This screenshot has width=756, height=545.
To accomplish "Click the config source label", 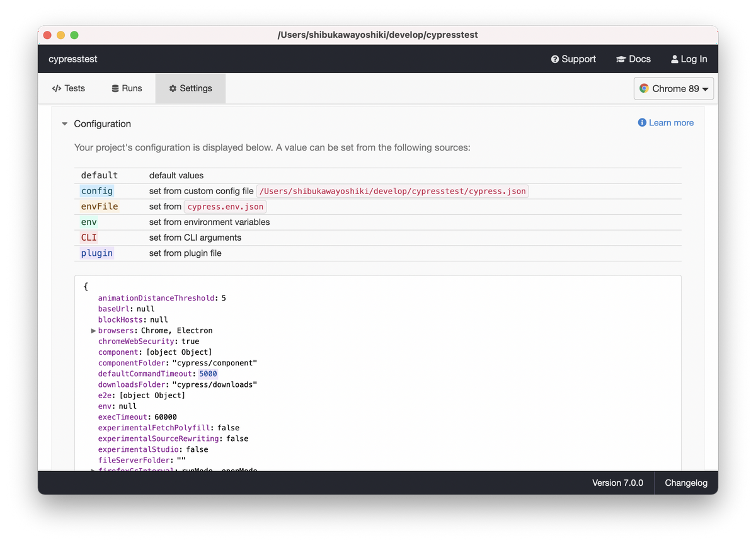I will [97, 191].
